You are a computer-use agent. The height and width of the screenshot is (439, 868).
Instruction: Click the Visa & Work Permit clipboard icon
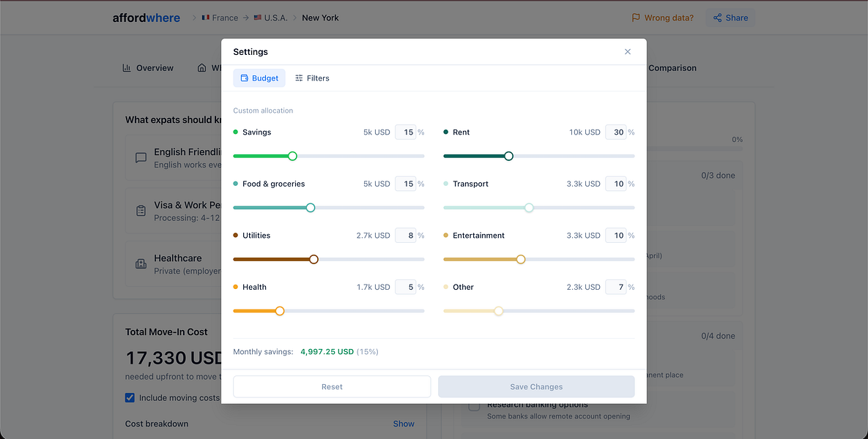click(141, 211)
